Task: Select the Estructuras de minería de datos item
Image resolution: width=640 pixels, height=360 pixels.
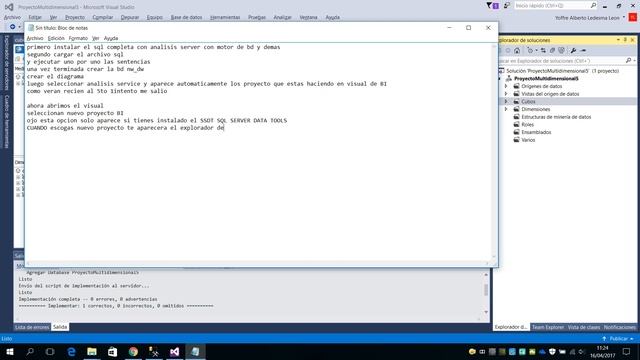Action: click(556, 117)
